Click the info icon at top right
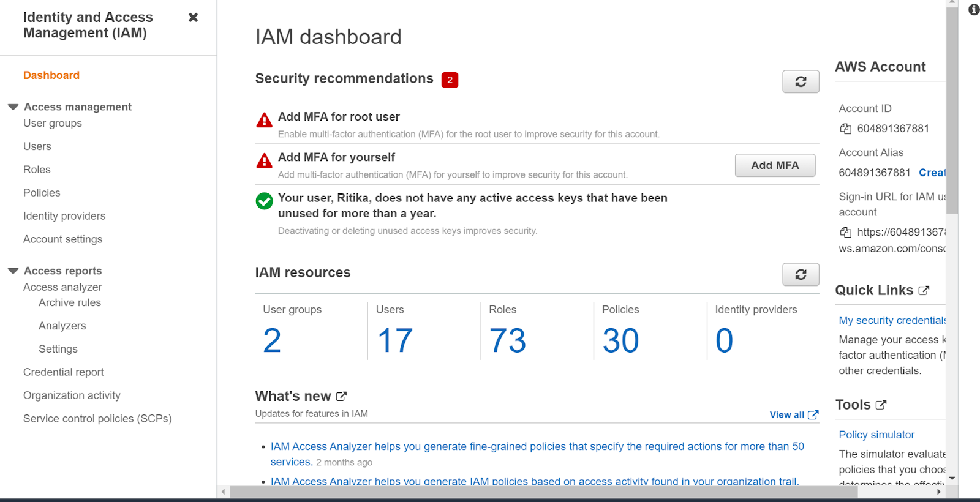 973,10
